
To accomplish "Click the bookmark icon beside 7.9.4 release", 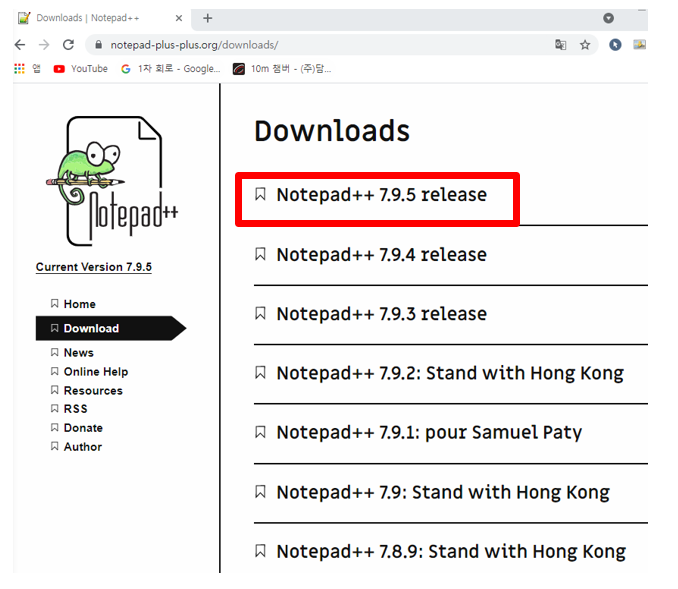I will coord(260,254).
